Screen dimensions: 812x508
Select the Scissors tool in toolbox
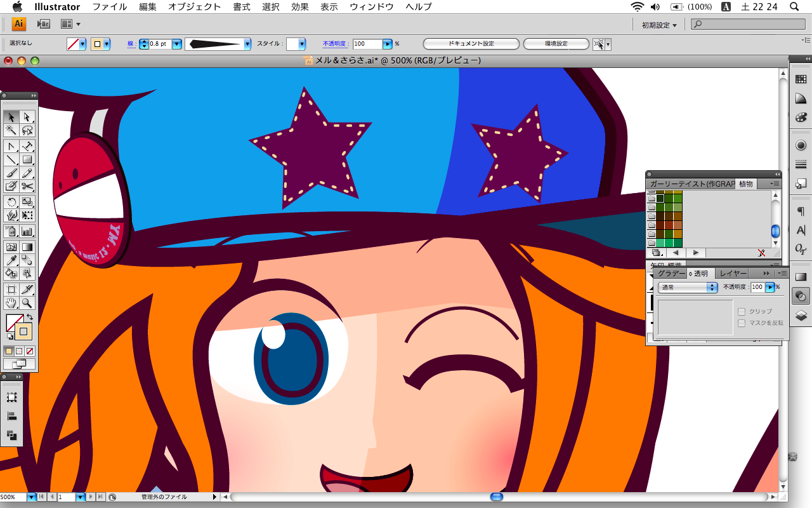pyautogui.click(x=27, y=186)
